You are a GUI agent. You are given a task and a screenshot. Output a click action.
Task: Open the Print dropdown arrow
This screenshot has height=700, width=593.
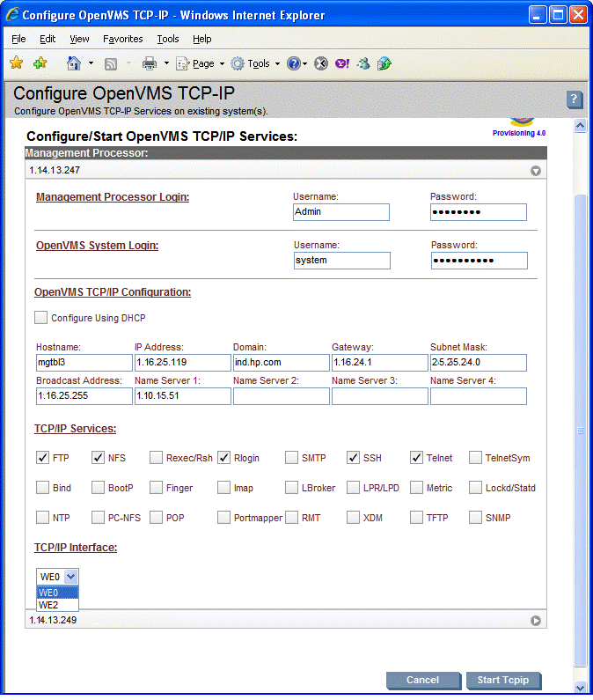167,63
